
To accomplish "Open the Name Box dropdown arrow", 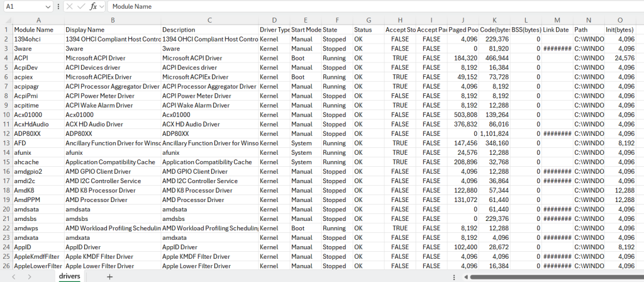I will point(49,6).
